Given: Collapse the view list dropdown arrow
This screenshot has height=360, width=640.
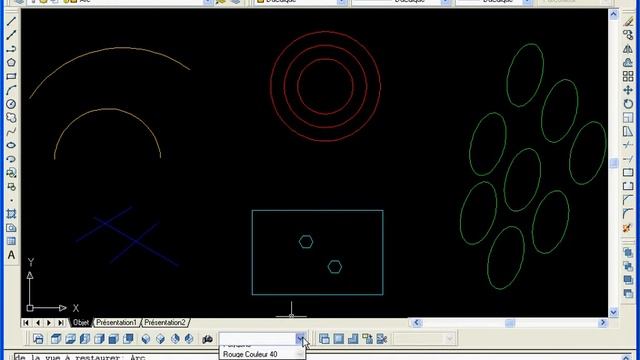Looking at the screenshot, I should point(300,339).
